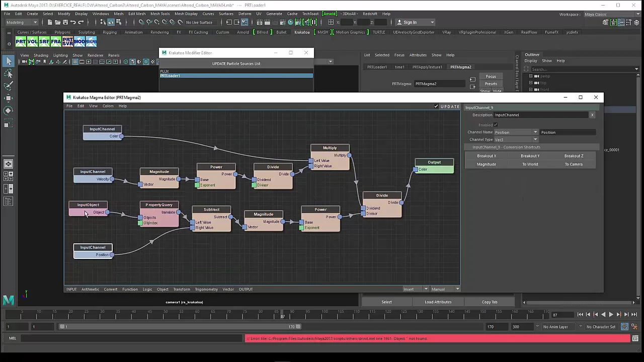
Task: Click the SRF shelf icon
Action: tap(44, 41)
